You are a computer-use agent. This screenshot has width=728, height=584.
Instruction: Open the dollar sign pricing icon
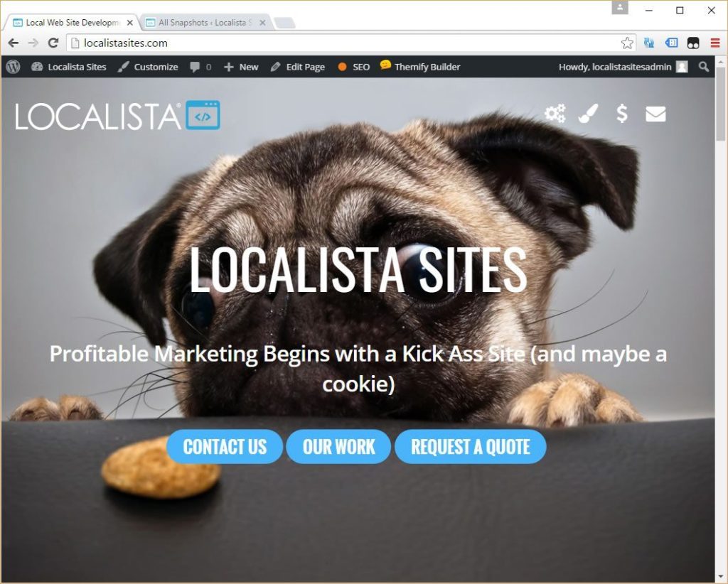coord(621,113)
